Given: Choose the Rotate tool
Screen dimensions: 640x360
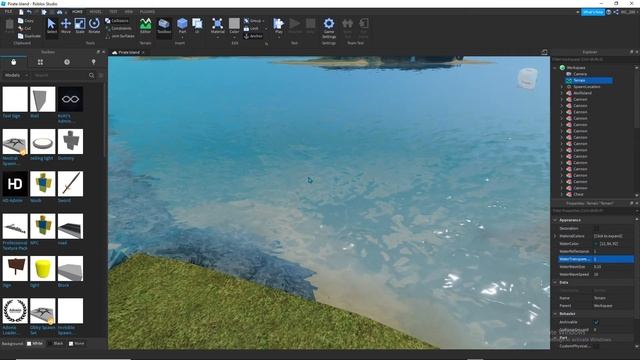Looking at the screenshot, I should [94, 26].
